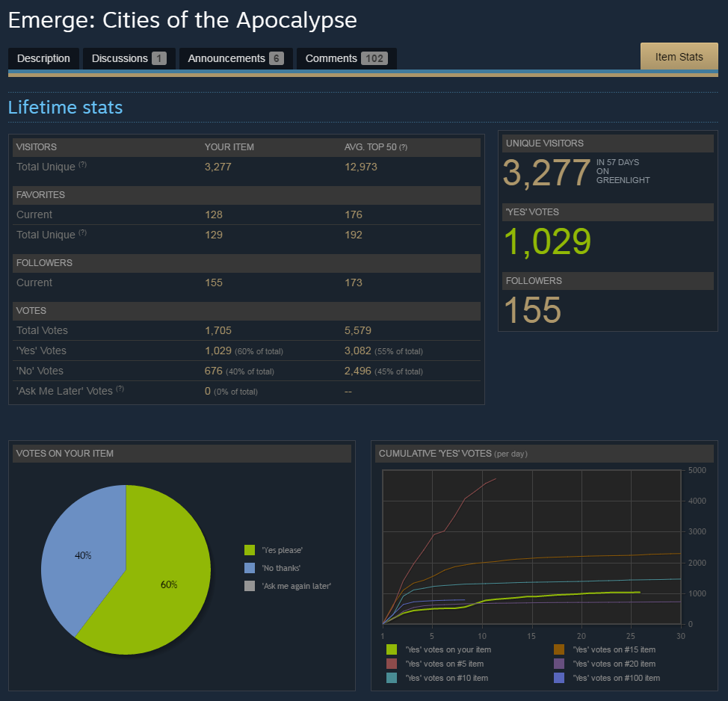Click the help mark beside Visitors Total Unique
Image resolution: width=728 pixels, height=701 pixels.
point(83,164)
